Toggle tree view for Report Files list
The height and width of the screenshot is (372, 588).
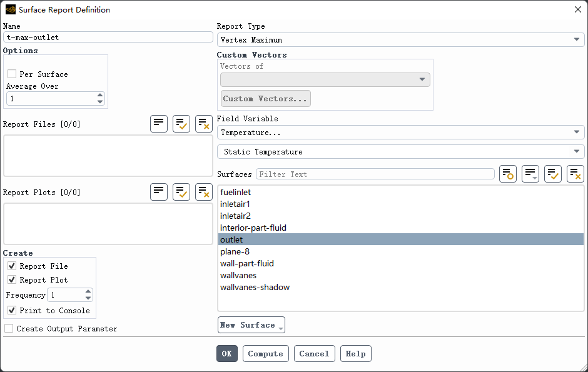pyautogui.click(x=159, y=124)
